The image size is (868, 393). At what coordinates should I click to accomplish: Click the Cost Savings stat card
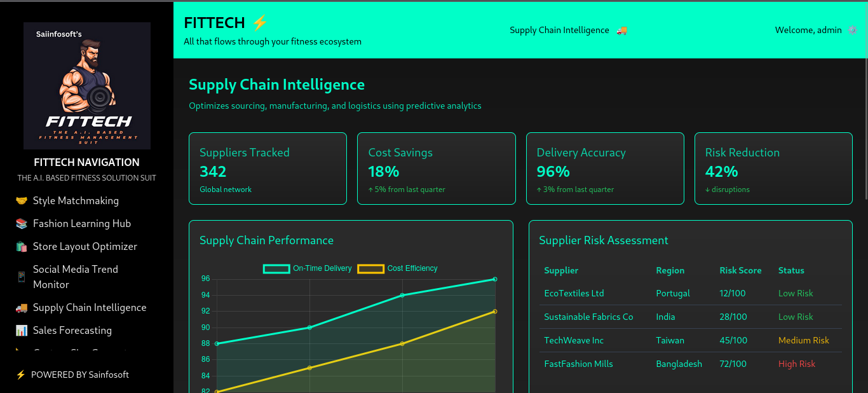click(436, 169)
